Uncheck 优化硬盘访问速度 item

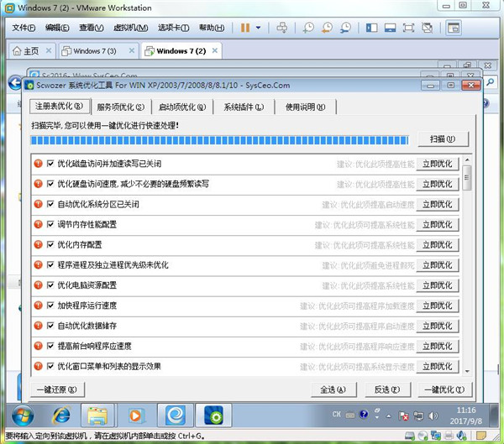tap(50, 184)
